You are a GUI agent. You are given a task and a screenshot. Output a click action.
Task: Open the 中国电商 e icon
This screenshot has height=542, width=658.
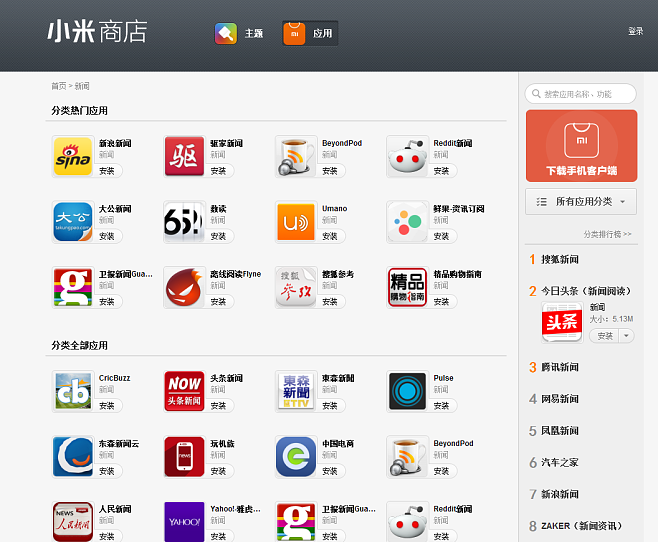296,457
